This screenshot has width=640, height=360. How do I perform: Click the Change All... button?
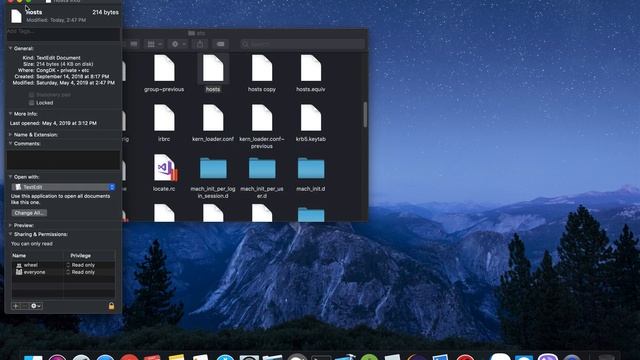29,213
